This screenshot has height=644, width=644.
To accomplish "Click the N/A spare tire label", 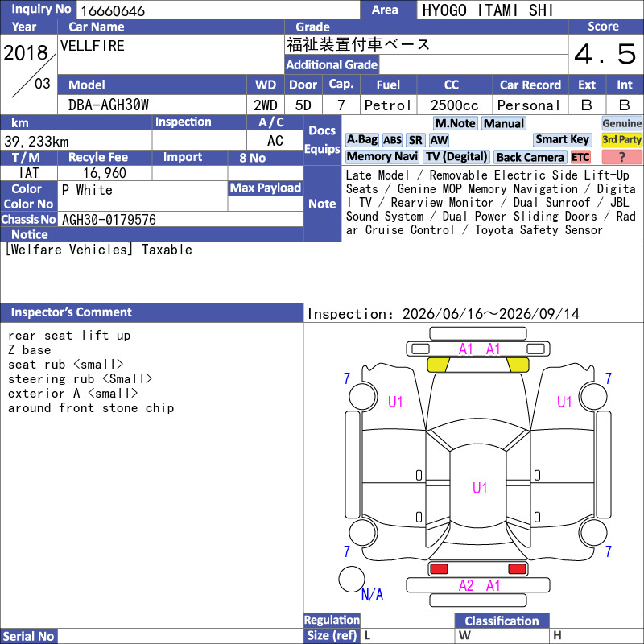I will tap(372, 594).
